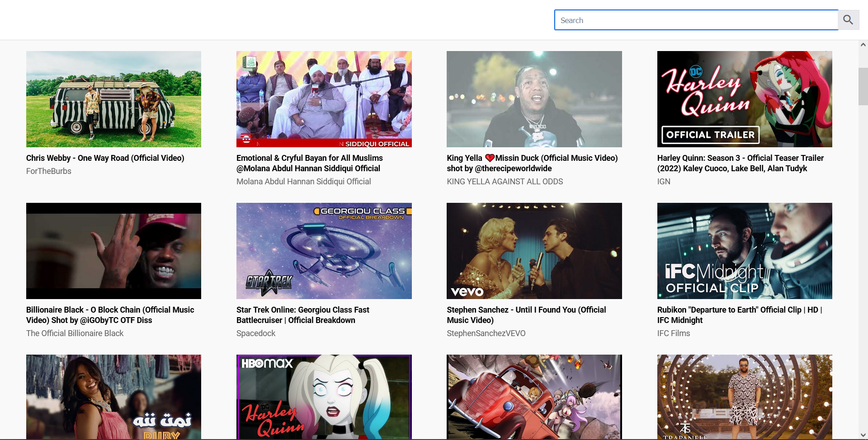The width and height of the screenshot is (868, 440).
Task: Open the IFC Midnight Official Clip thumbnail
Action: 745,251
